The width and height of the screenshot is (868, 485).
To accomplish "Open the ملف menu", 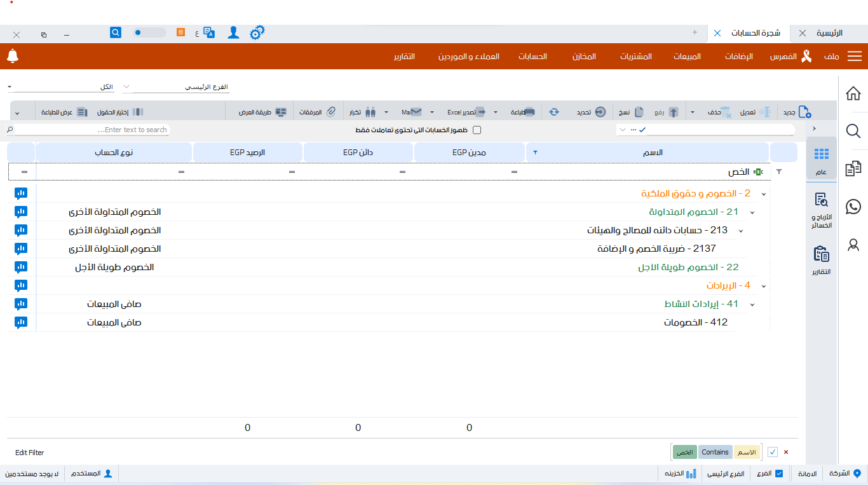I will point(832,57).
